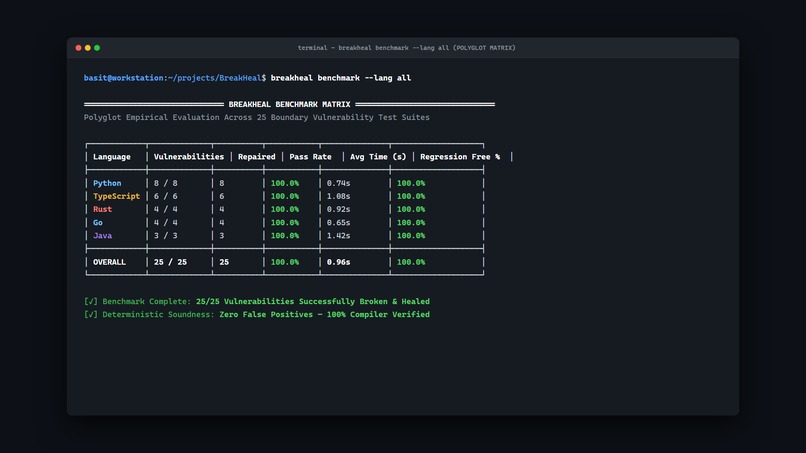
Task: Click the 'Python' language row label
Action: coord(107,183)
